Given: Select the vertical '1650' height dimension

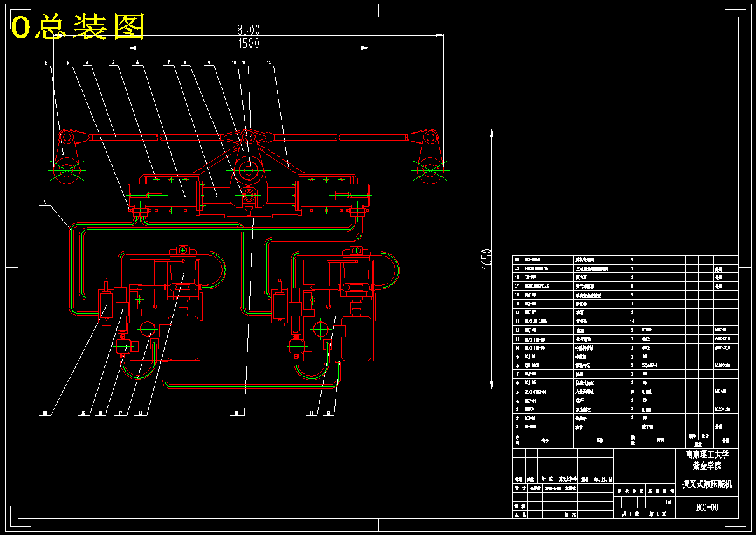Looking at the screenshot, I should (487, 259).
